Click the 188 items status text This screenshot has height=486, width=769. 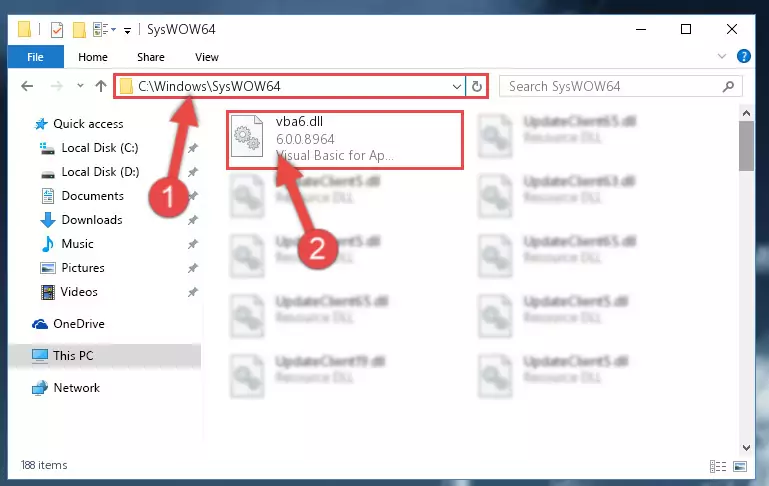tap(44, 465)
